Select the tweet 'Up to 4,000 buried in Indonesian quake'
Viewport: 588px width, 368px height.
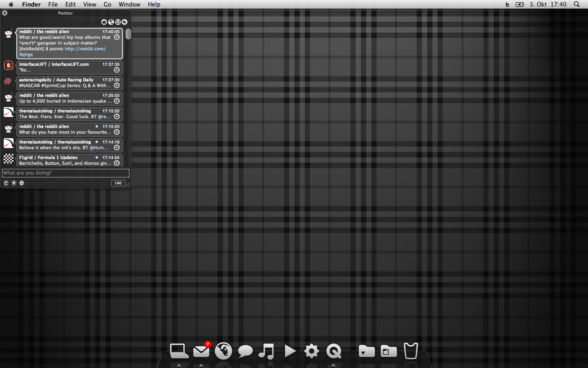point(69,99)
